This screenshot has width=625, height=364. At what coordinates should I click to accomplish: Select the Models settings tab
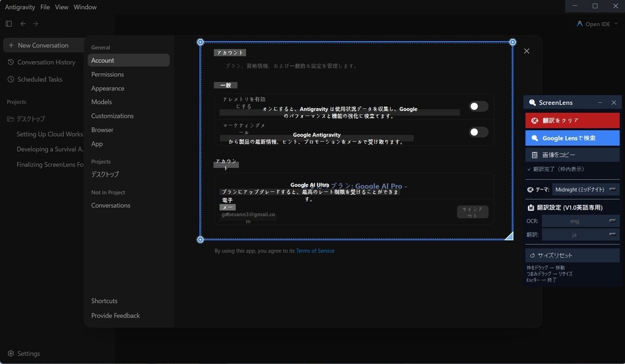click(129, 102)
